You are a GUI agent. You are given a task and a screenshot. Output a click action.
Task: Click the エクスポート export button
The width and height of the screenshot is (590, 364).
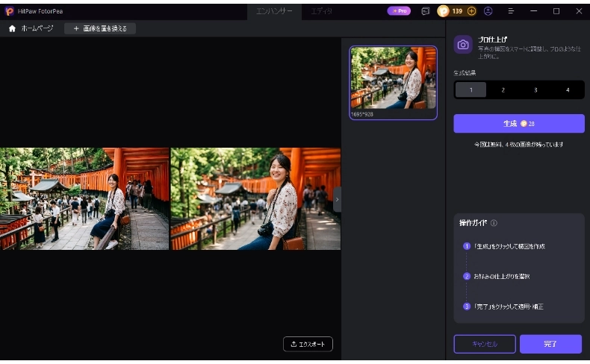click(x=308, y=344)
